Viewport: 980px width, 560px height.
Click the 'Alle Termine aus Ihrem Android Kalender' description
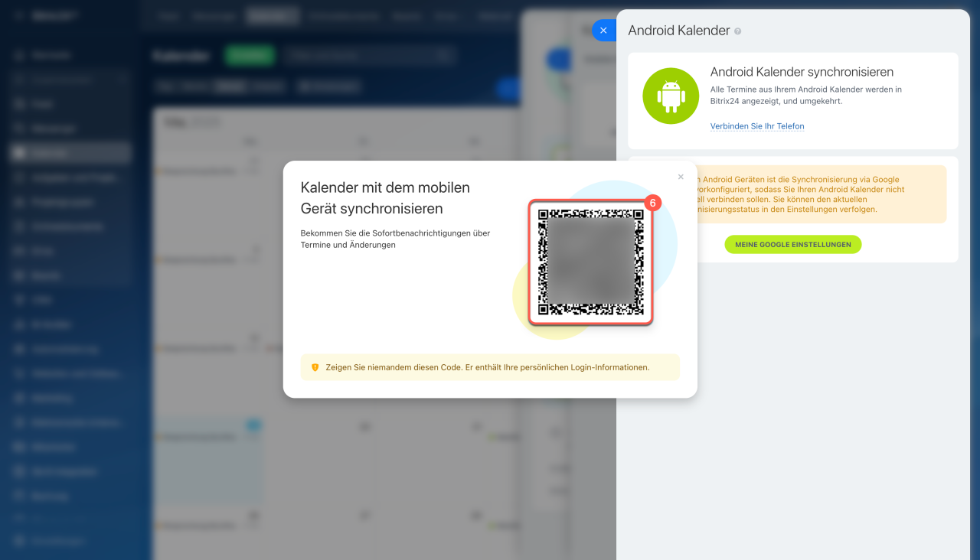tap(805, 95)
